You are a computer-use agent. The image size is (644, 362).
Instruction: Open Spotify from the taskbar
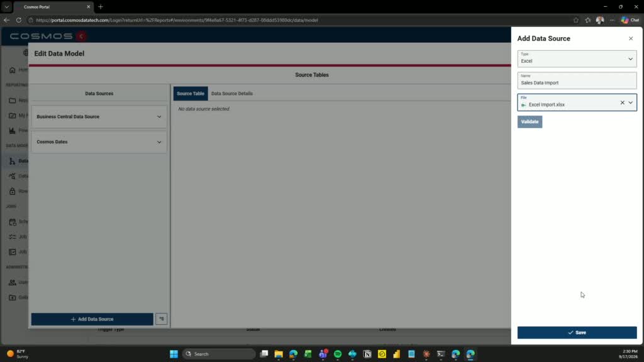[338, 354]
